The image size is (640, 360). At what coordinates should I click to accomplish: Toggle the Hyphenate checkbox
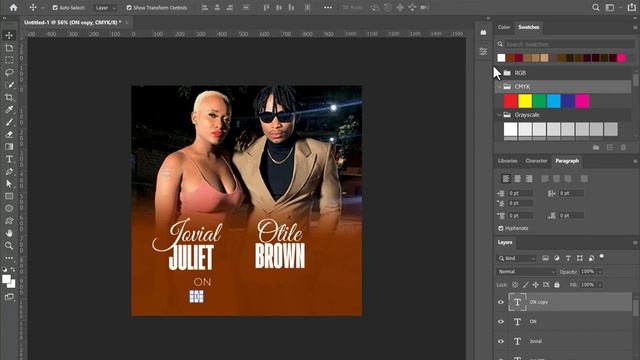(501, 229)
